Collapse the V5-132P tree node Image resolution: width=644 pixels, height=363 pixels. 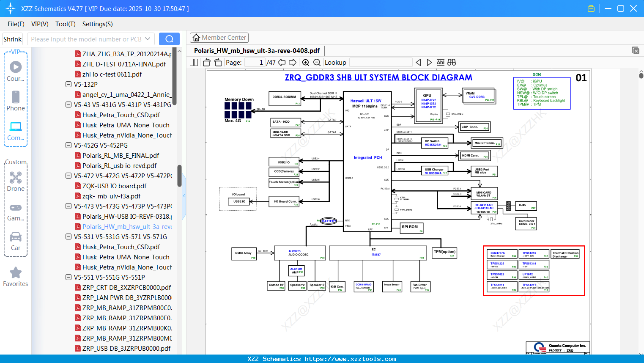pos(69,84)
